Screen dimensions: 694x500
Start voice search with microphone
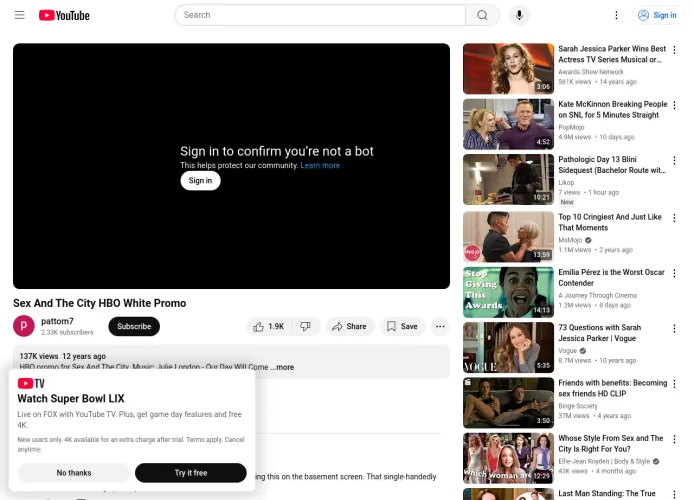(x=519, y=15)
